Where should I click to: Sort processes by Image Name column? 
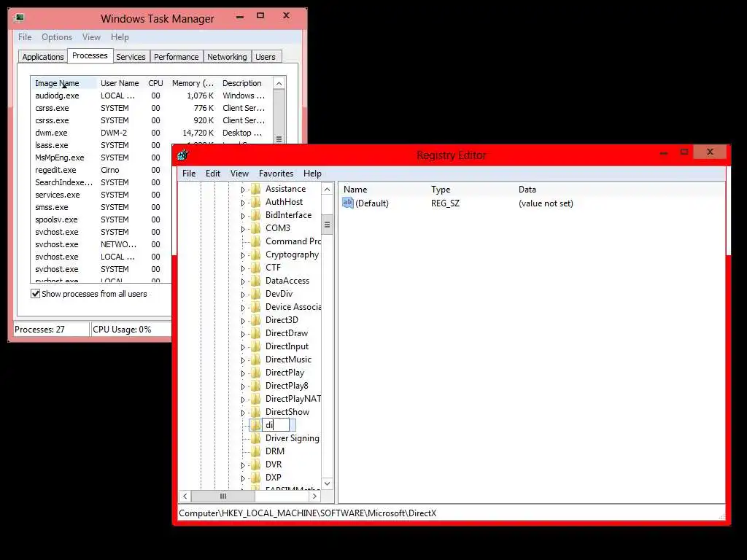64,83
